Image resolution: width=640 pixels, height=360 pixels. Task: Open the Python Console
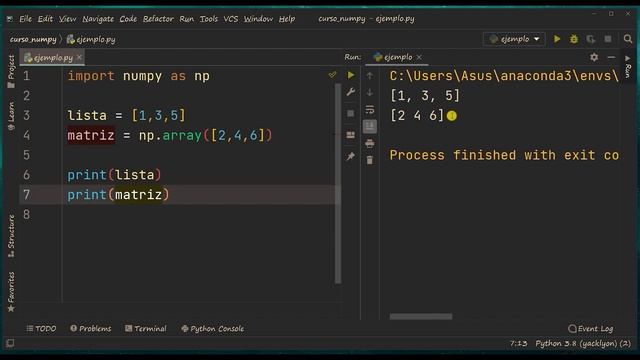pos(213,329)
